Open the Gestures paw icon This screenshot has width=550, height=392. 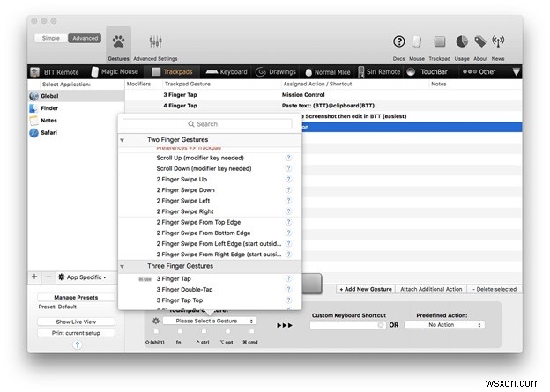click(x=119, y=41)
